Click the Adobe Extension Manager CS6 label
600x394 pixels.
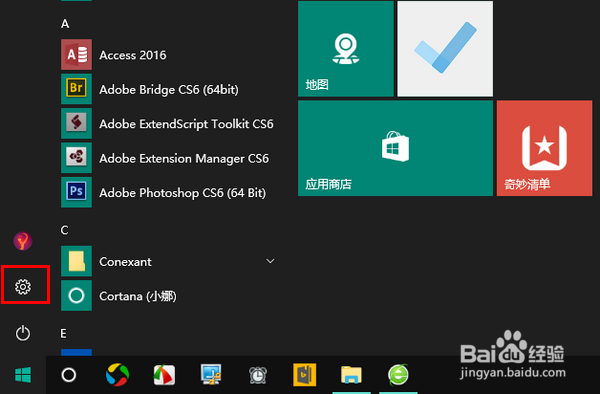[x=184, y=158]
